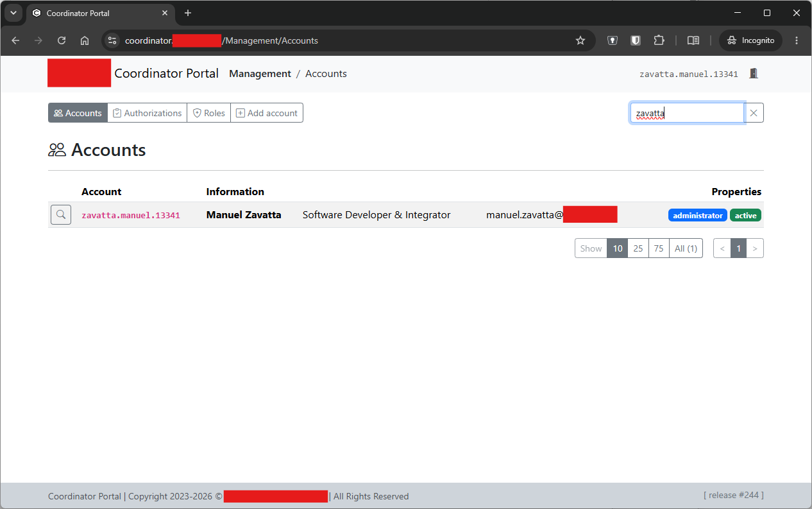Navigate back in browser history
Viewport: 812px width, 509px height.
tap(15, 40)
